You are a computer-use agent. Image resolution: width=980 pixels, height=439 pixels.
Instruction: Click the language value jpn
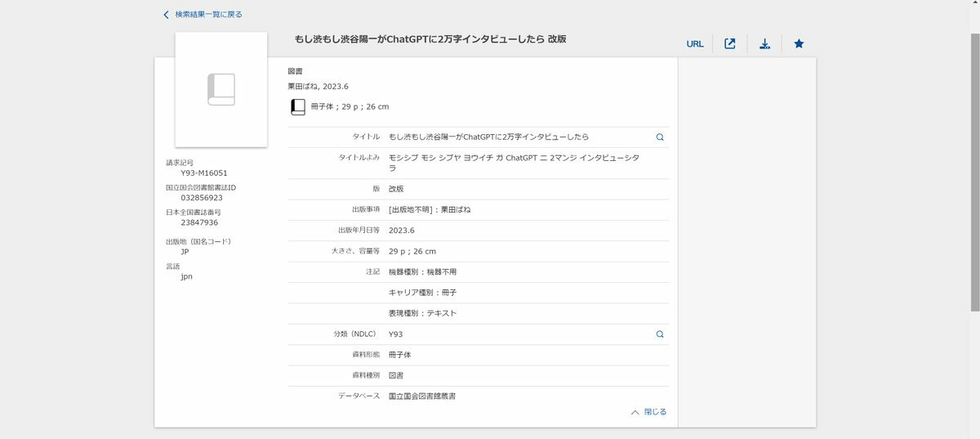point(187,276)
